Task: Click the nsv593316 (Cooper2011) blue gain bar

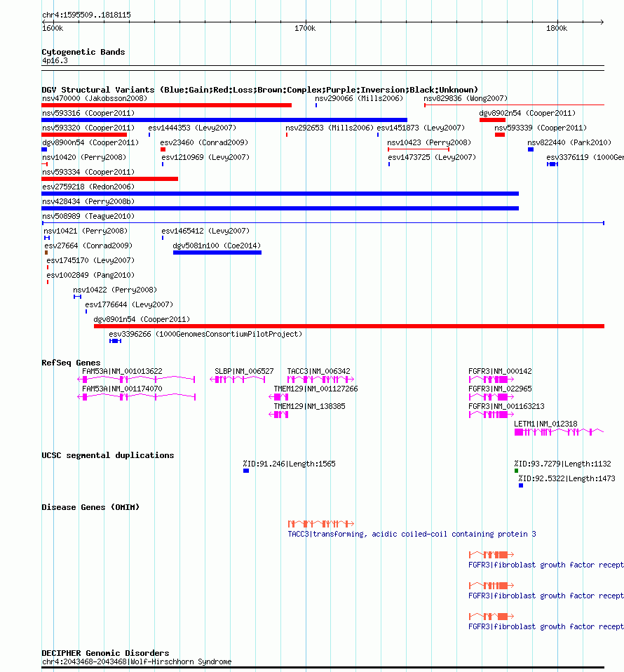Action: 224,120
